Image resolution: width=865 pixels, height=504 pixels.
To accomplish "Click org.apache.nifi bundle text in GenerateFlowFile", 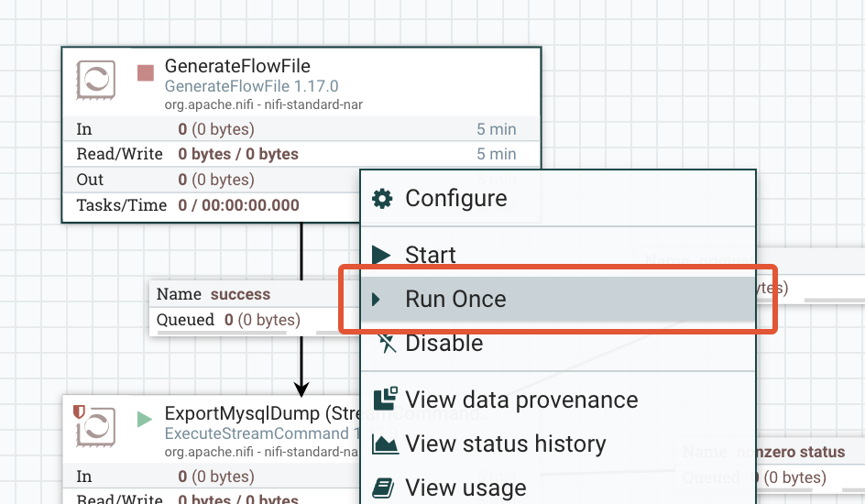I will [264, 104].
